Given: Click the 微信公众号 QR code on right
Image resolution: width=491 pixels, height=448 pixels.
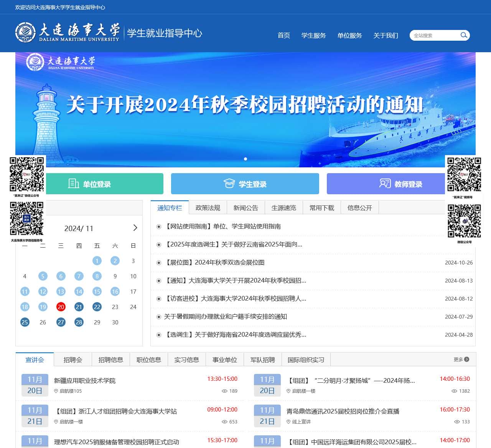Looking at the screenshot, I should pos(464,221).
